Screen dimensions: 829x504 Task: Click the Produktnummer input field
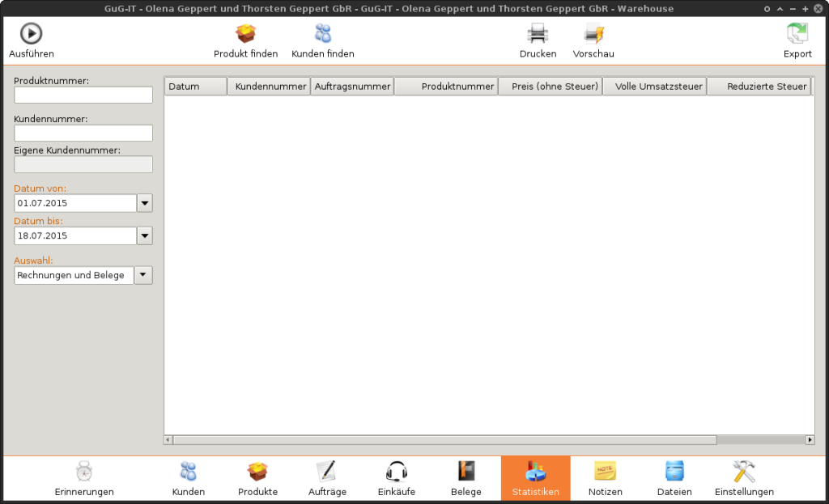83,95
